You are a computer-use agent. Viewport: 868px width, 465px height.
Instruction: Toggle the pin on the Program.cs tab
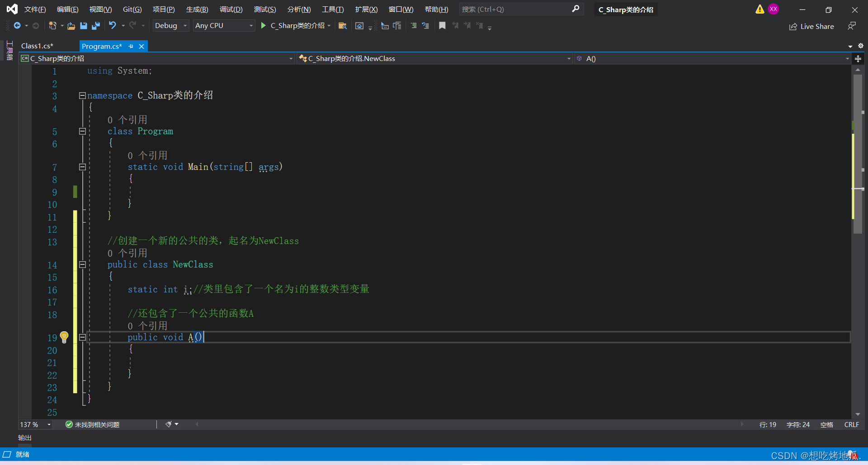pyautogui.click(x=131, y=46)
